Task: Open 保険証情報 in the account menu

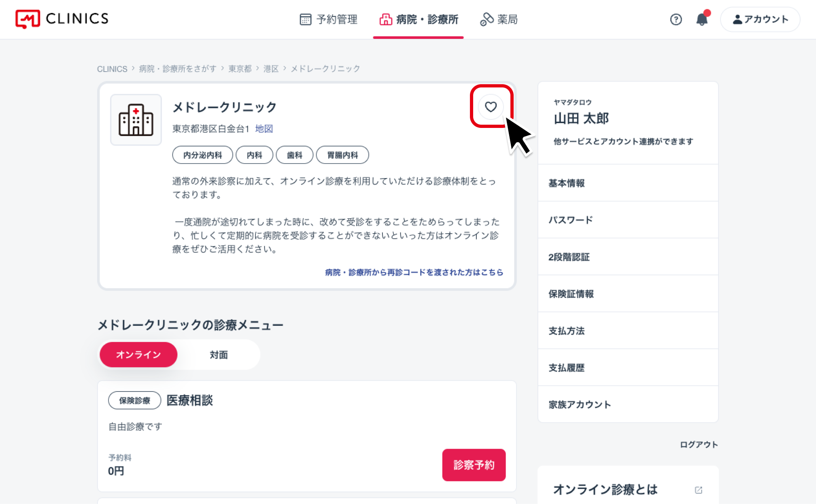Action: (x=628, y=293)
